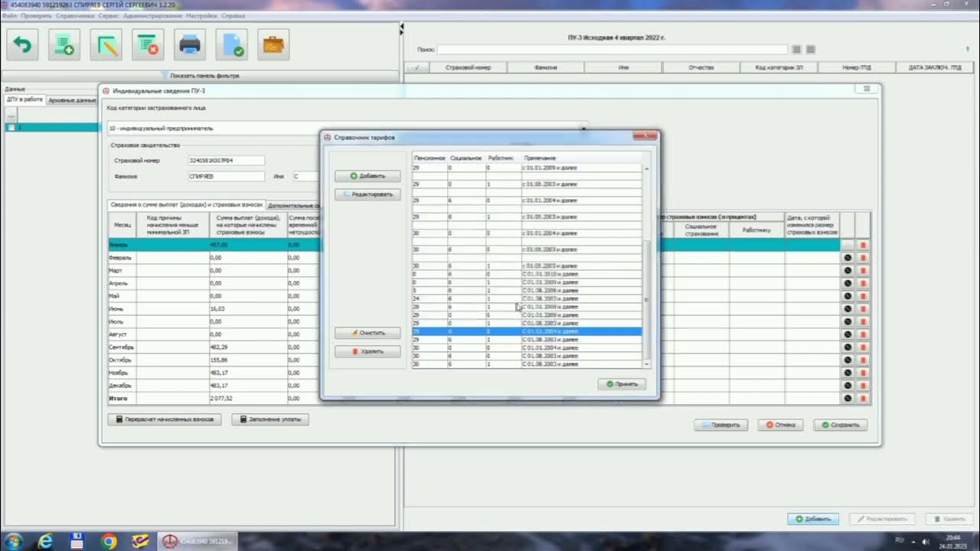The image size is (980, 551).
Task: Click the Пенсионное column header
Action: tap(430, 158)
